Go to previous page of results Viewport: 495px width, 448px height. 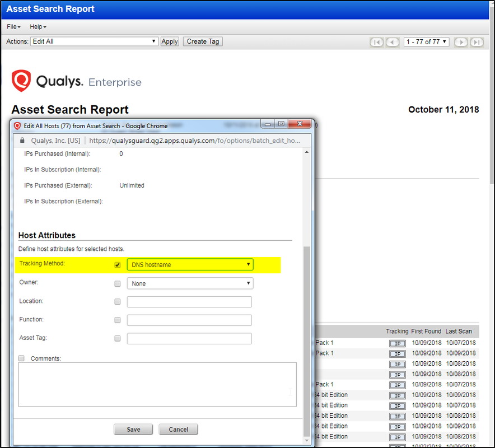pyautogui.click(x=393, y=42)
